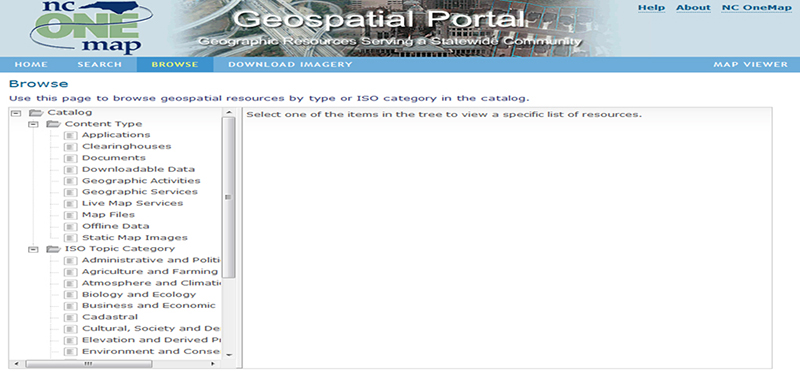Click the NC OneMap logo
Image resolution: width=800 pixels, height=372 pixels.
92,27
